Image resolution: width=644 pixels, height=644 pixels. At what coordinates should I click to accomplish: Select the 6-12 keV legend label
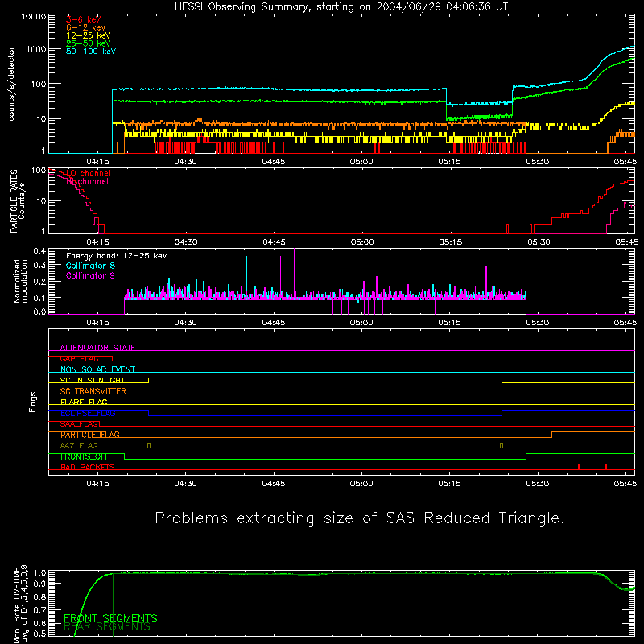coord(86,27)
